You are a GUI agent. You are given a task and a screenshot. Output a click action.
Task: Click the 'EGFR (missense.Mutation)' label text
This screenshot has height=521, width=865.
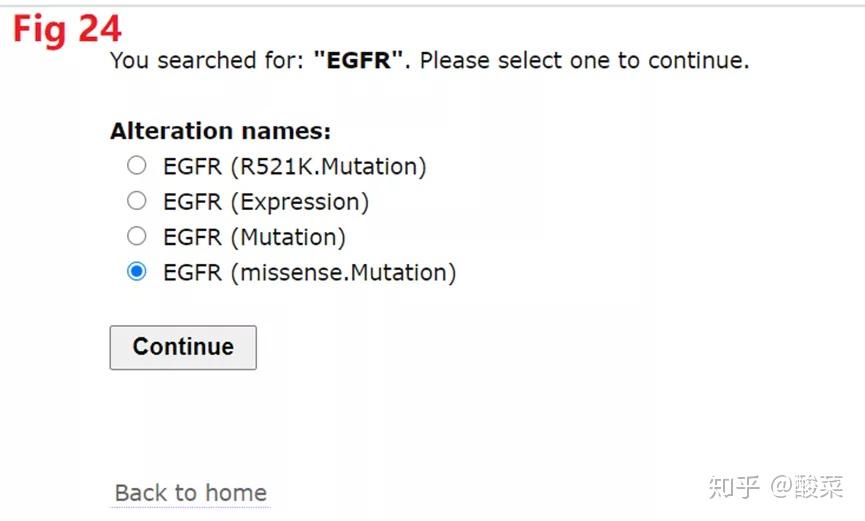click(x=309, y=272)
